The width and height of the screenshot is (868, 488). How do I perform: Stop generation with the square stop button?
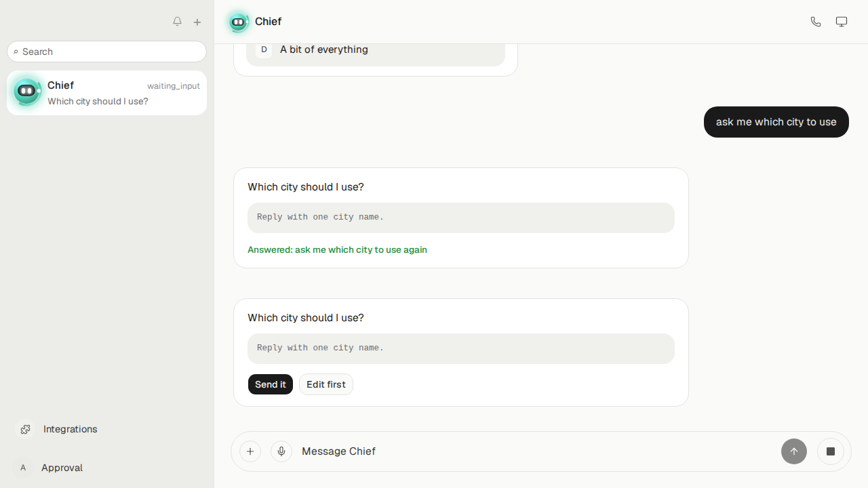831,451
